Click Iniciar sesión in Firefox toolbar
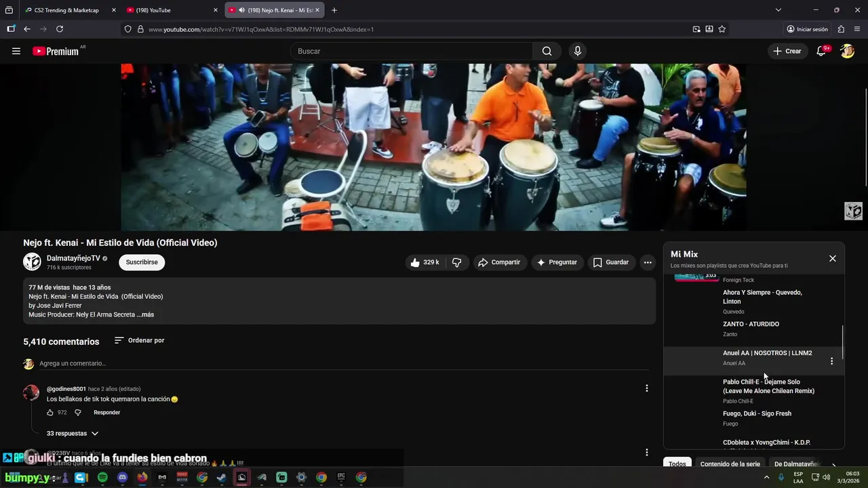868x488 pixels. coord(807,29)
